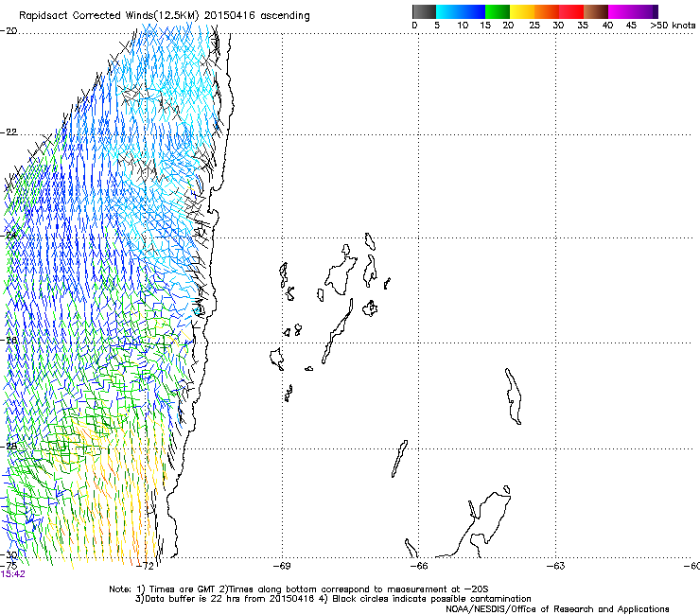Click the '-20' latitude axis label

[9, 31]
